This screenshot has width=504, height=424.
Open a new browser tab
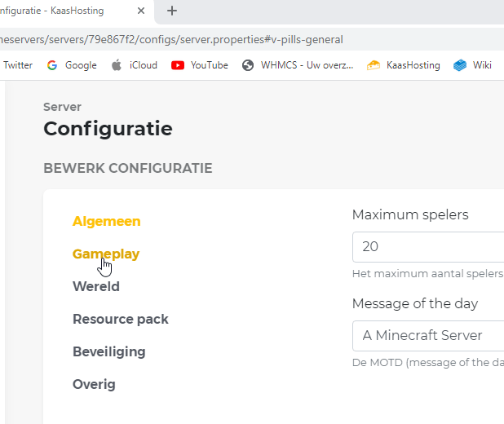pyautogui.click(x=172, y=11)
